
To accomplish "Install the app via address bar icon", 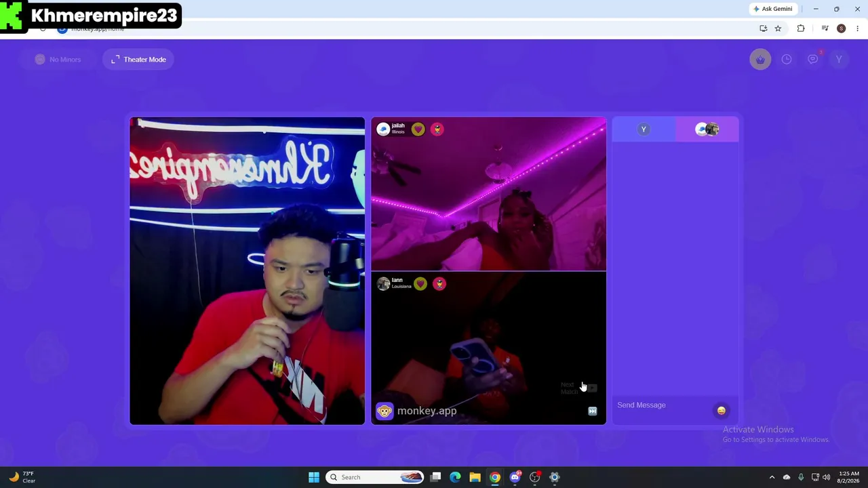I will pyautogui.click(x=763, y=28).
